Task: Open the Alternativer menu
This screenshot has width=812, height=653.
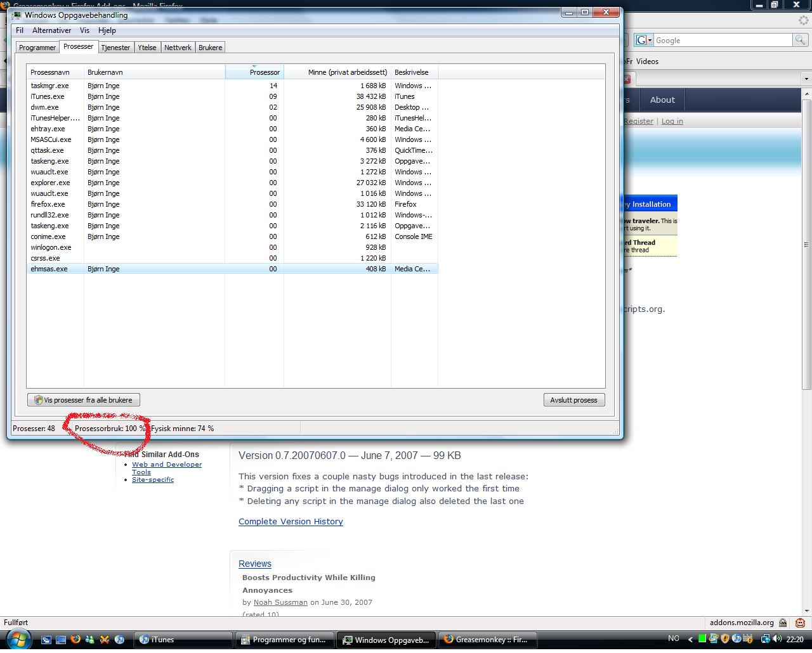Action: pyautogui.click(x=51, y=30)
